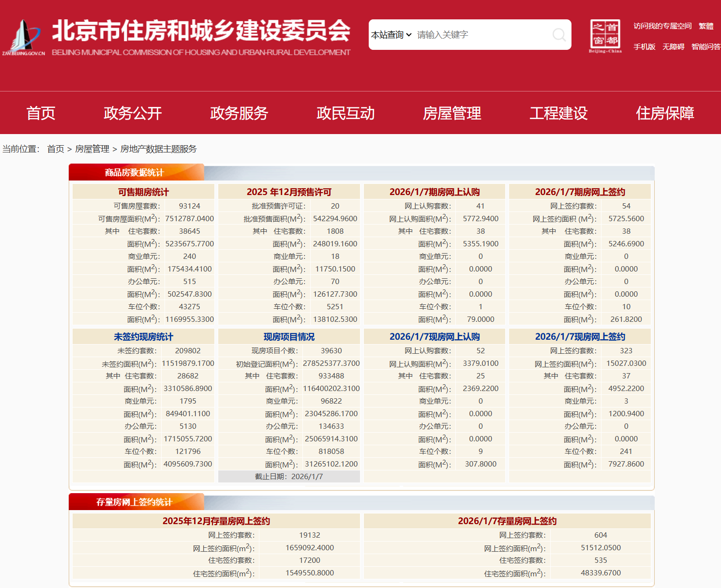
Task: Open 智能问答 smart Q&A link
Action: pyautogui.click(x=706, y=47)
